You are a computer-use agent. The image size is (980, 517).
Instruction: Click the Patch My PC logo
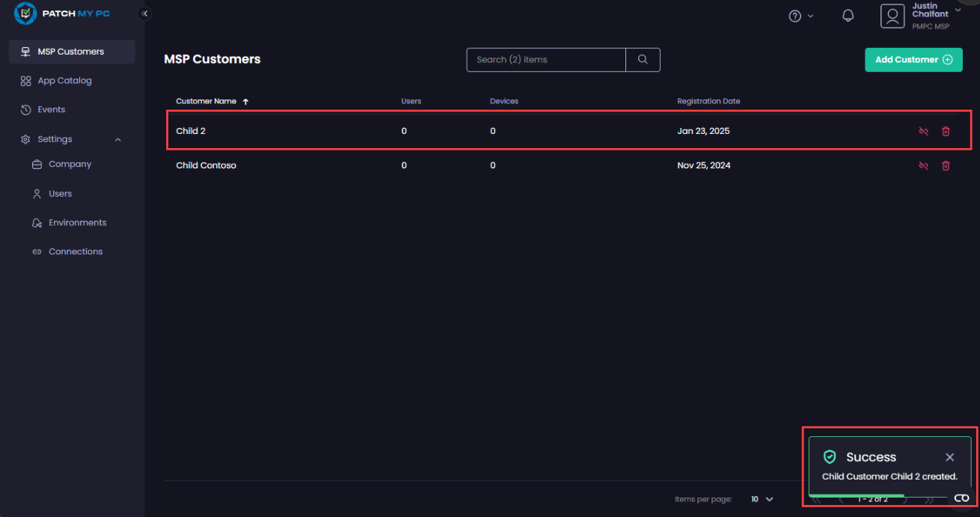[63, 13]
